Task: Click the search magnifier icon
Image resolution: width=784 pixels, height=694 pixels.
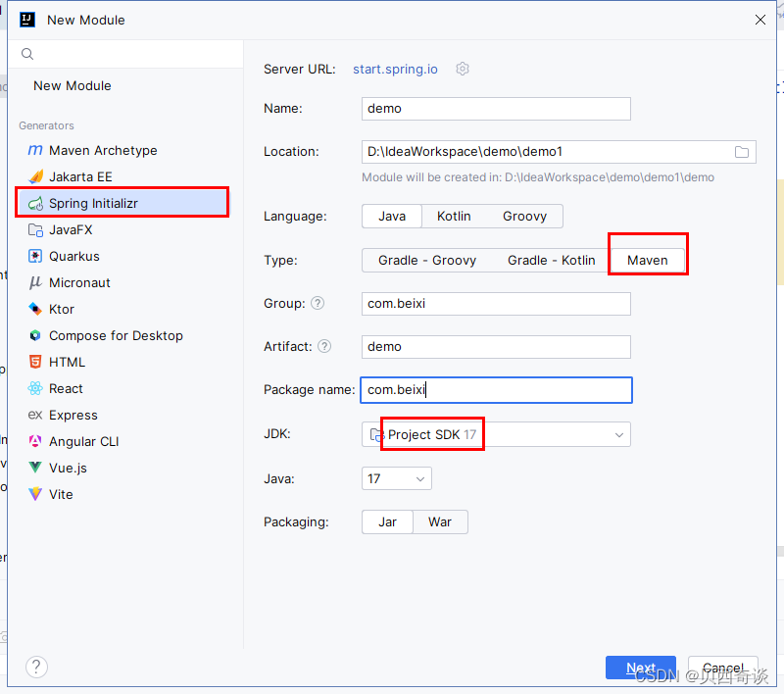Action: point(27,54)
